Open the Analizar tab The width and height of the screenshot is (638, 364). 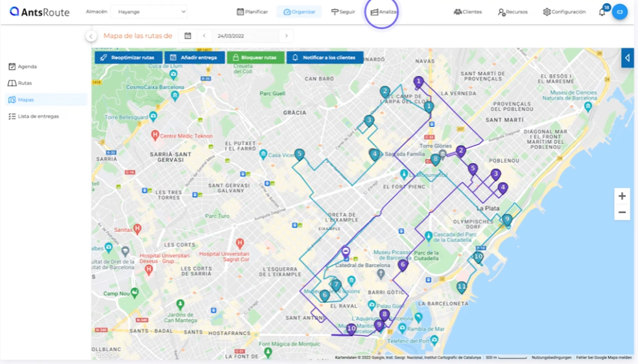click(384, 12)
